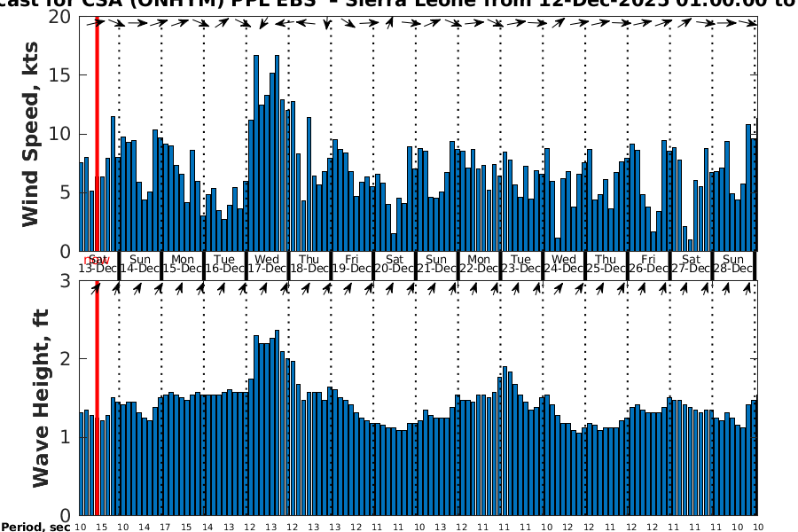Click the "20" tick on wind speed axis
Viewport: 798px width, 532px height.
click(x=60, y=17)
